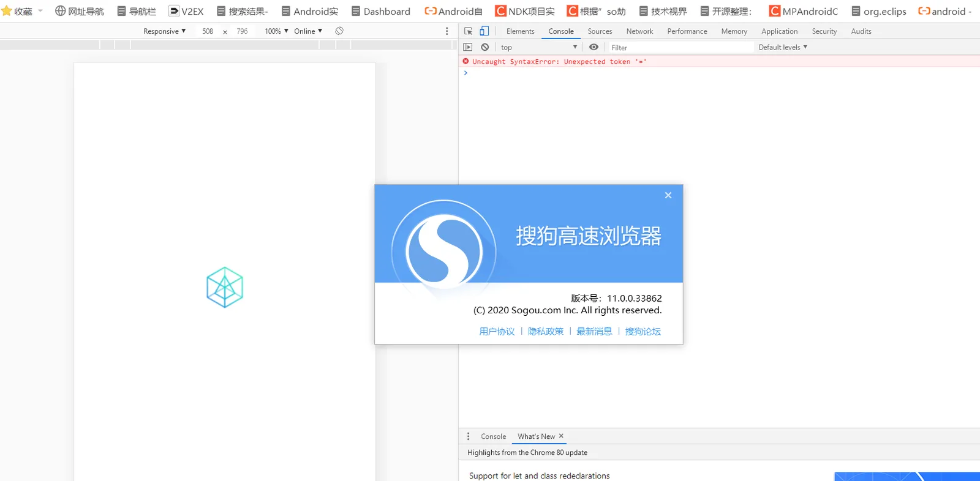Viewport: 980px width, 481px height.
Task: Select the inspect element picker icon
Action: click(x=468, y=31)
